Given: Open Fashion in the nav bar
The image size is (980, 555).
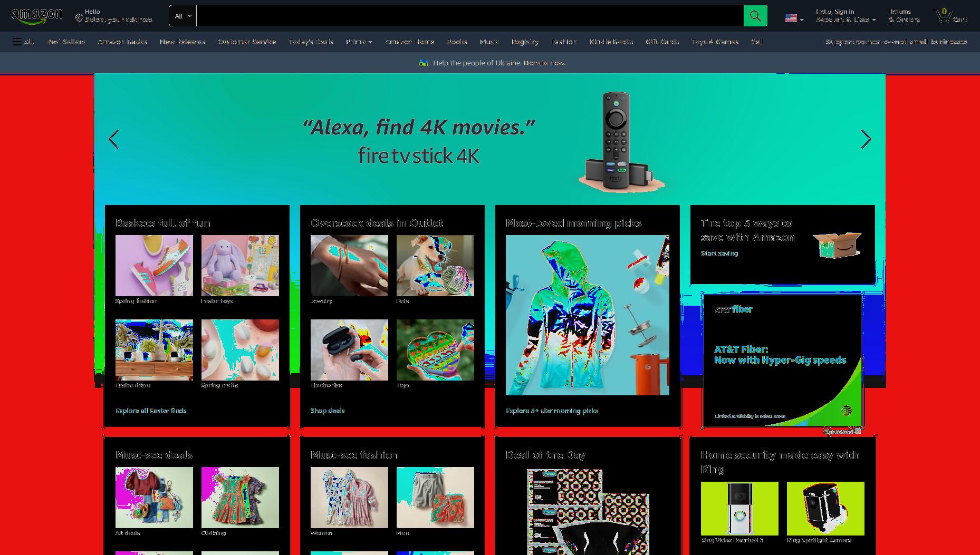Looking at the screenshot, I should pos(564,42).
